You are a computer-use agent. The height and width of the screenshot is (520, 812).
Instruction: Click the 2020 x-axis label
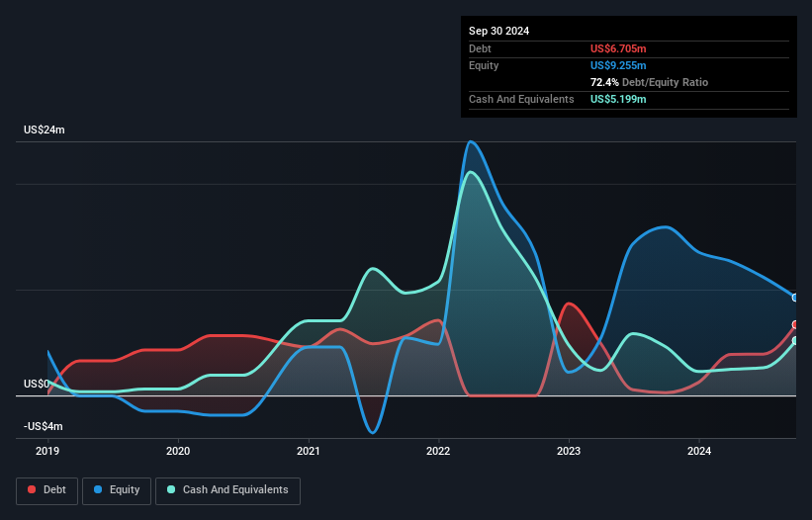coord(178,451)
